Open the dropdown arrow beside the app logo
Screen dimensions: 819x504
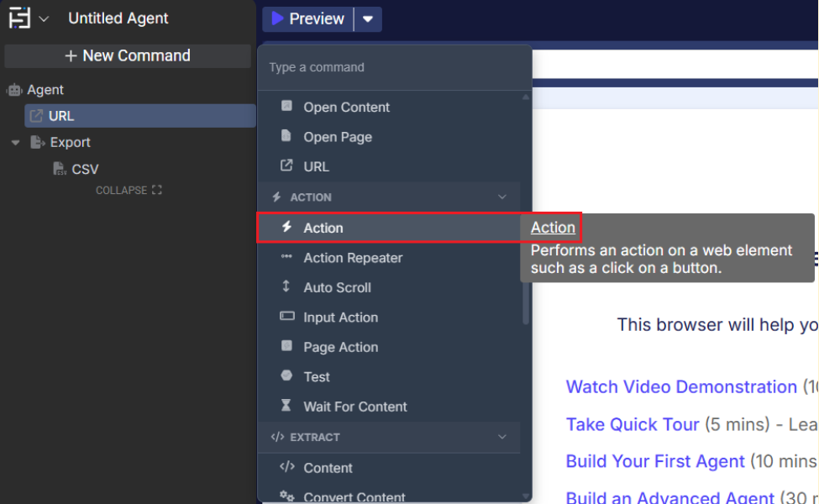44,18
